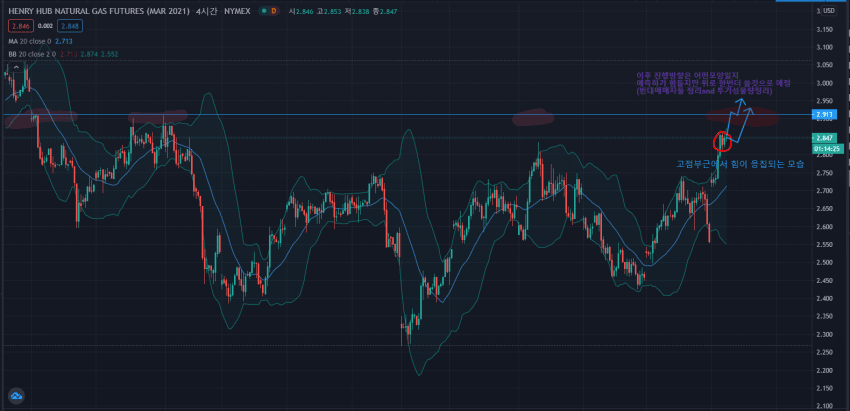
Task: Open the NYMEX exchange label
Action: tap(236, 11)
